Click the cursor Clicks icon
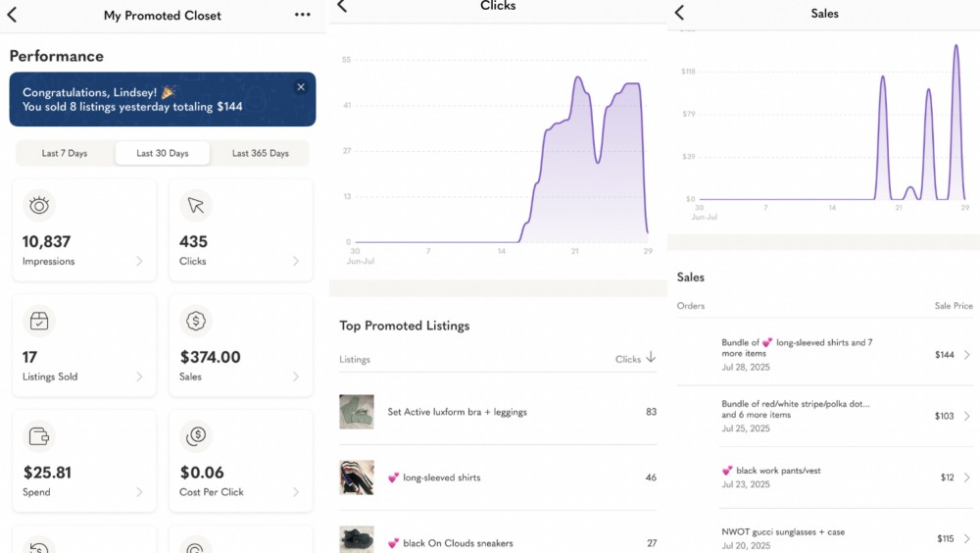Viewport: 980px width, 553px height. [x=196, y=205]
